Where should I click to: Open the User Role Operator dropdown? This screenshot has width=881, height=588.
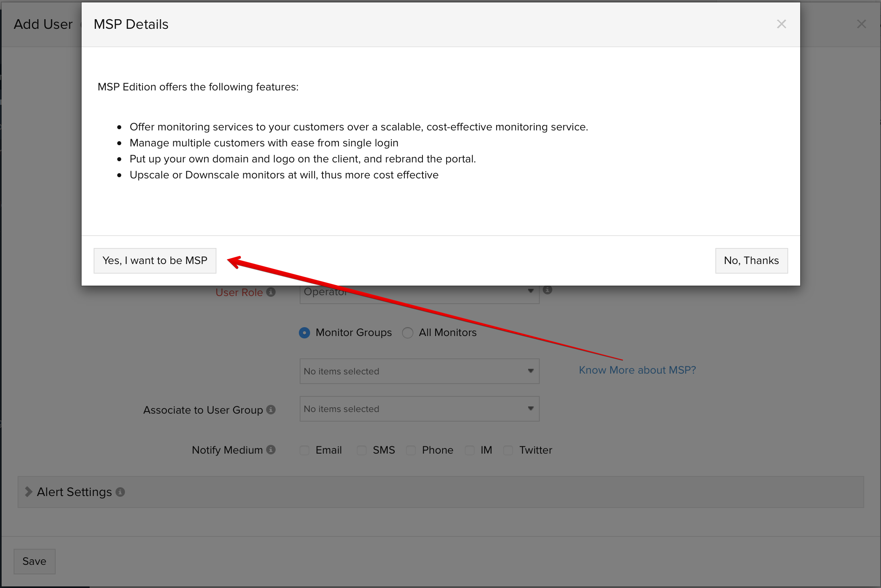click(x=419, y=294)
